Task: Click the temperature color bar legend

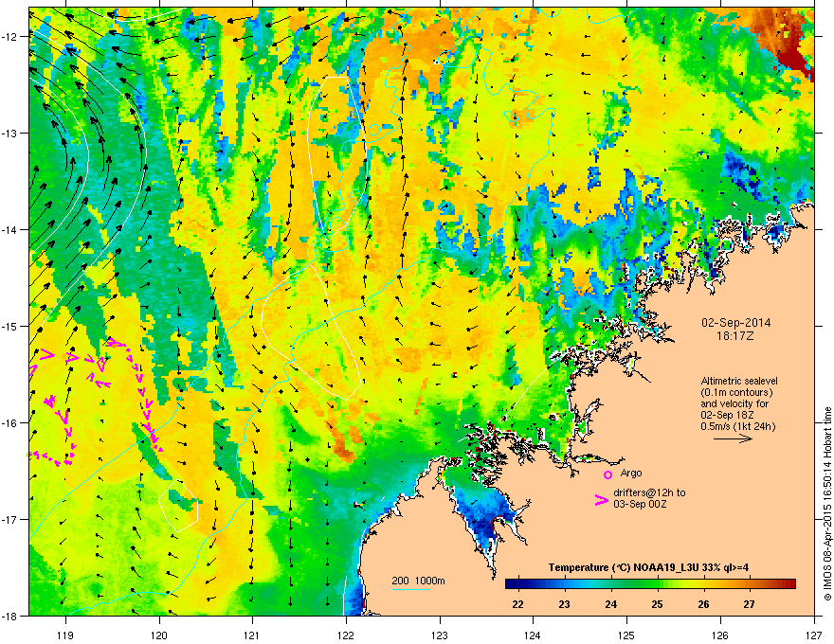Action: (x=650, y=584)
